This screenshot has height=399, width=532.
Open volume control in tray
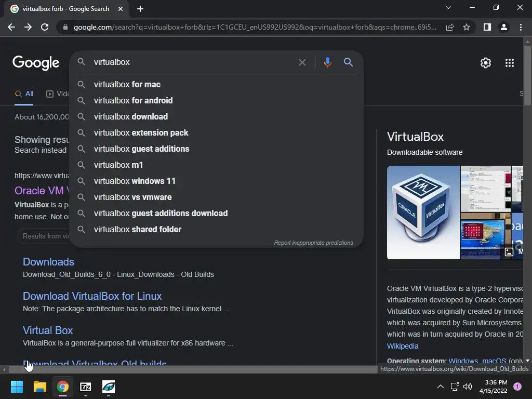468,387
